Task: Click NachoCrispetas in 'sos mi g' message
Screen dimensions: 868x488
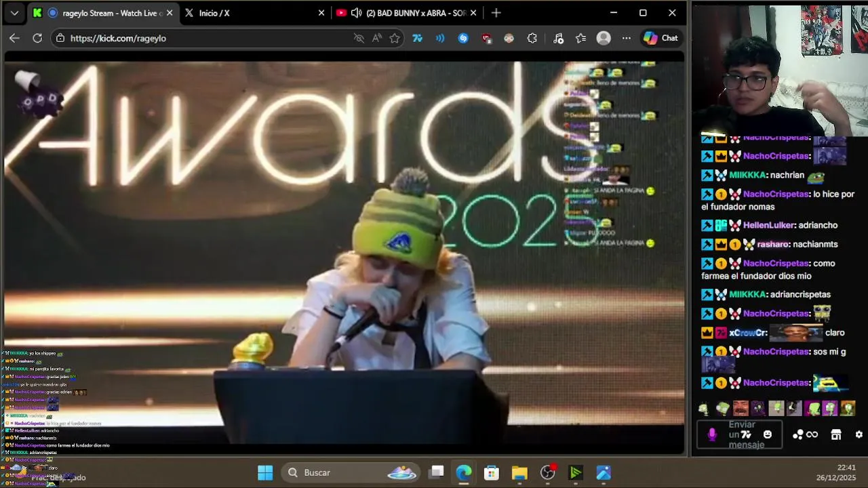Action: coord(776,352)
